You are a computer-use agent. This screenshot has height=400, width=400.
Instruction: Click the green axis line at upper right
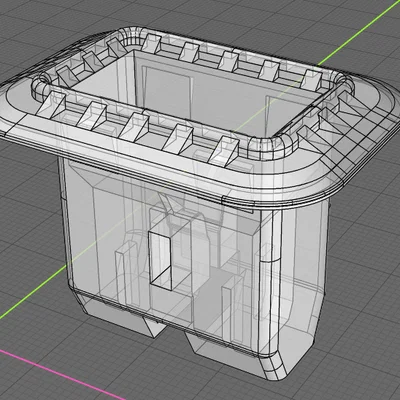coord(358,36)
